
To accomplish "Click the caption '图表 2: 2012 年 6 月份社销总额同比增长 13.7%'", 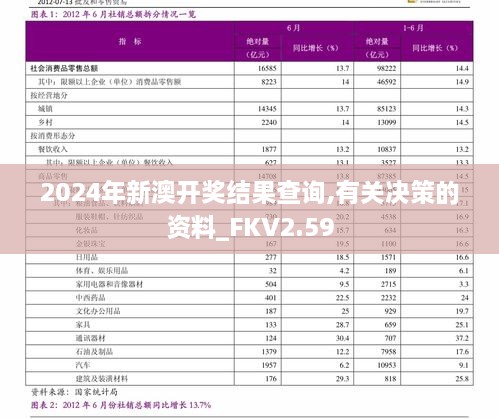I will click(x=121, y=405).
